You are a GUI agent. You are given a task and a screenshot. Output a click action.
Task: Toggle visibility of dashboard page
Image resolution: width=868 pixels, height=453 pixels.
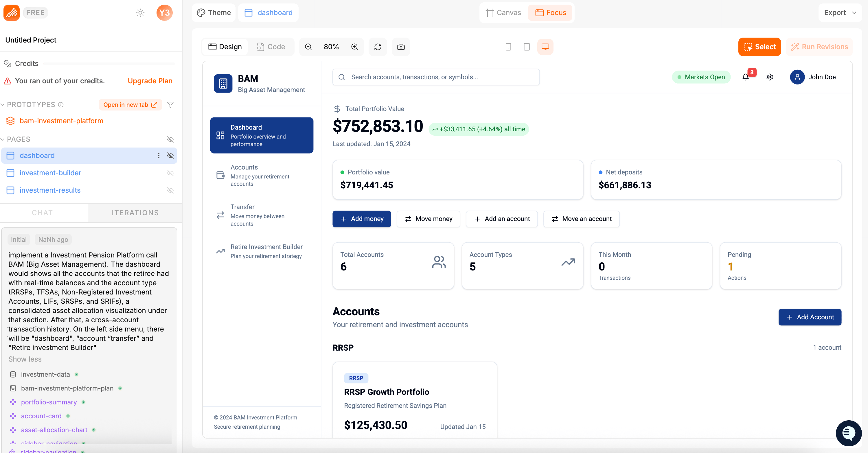pos(170,156)
